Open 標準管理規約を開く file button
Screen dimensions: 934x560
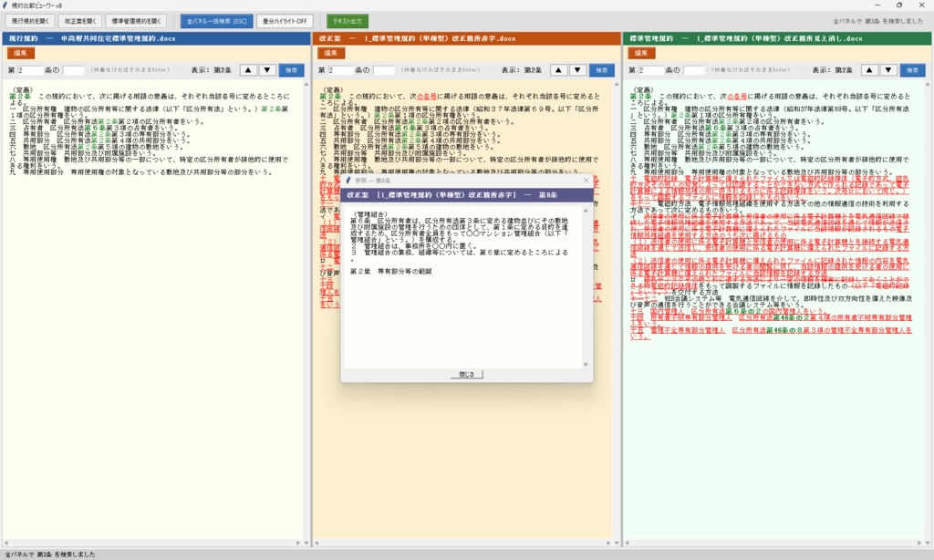pos(136,22)
